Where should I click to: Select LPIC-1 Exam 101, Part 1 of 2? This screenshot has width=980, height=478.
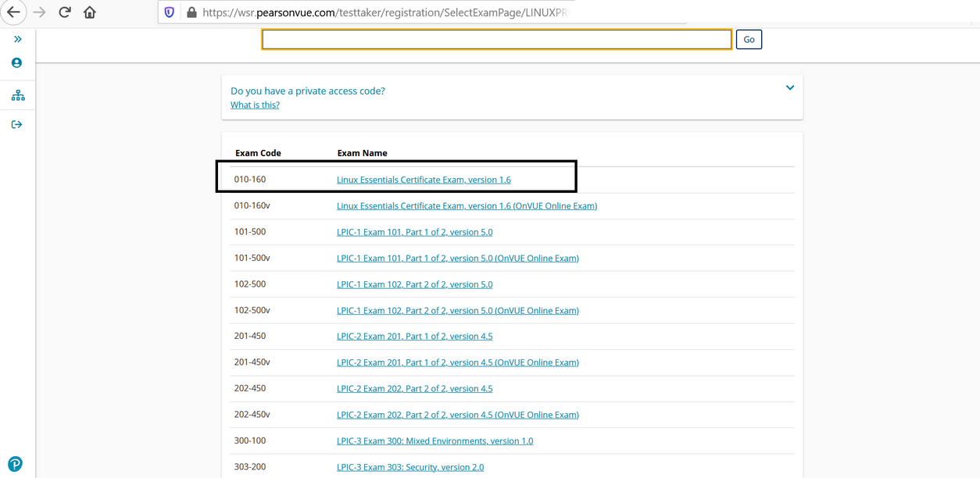pos(414,232)
